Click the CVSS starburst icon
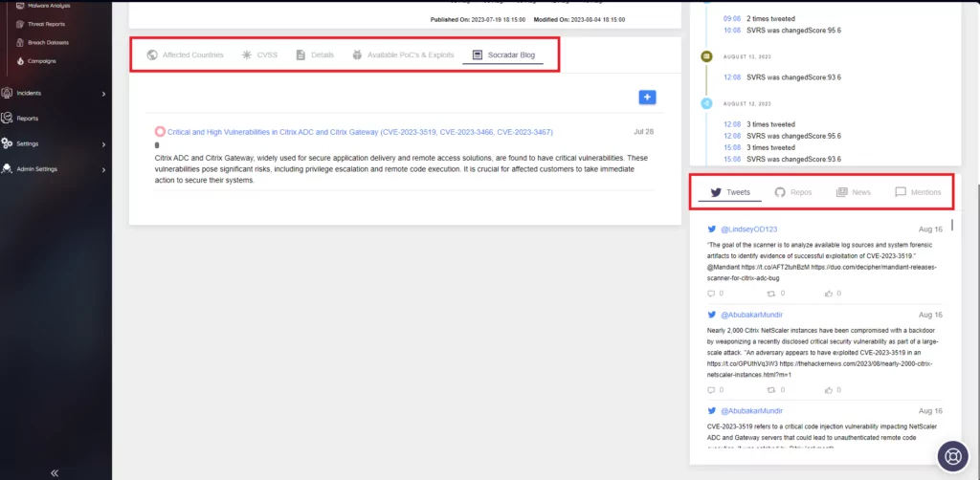Screen dimensions: 980x480 [x=247, y=55]
